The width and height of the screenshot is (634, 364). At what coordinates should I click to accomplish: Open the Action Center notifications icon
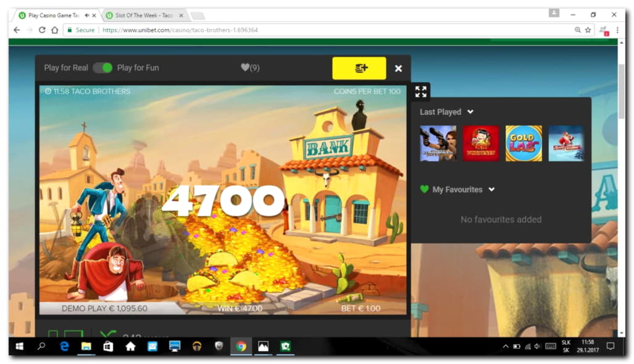[x=611, y=346]
